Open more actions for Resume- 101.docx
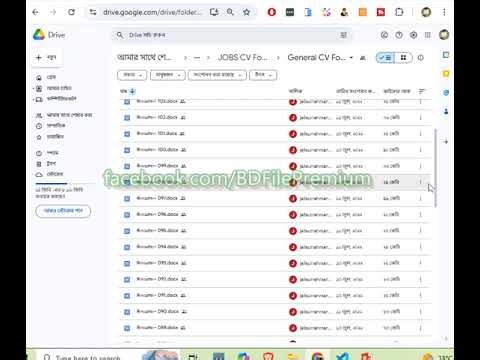480x360 pixels. (x=420, y=134)
